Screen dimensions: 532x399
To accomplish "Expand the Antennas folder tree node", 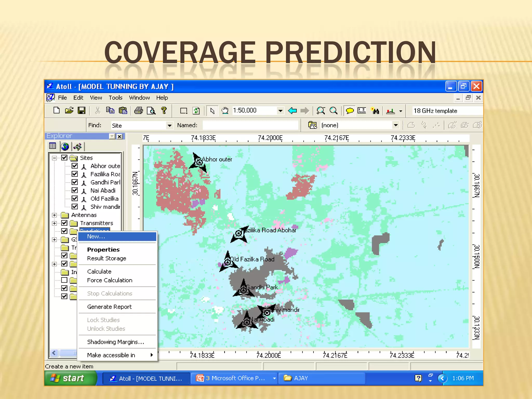I will (x=54, y=215).
